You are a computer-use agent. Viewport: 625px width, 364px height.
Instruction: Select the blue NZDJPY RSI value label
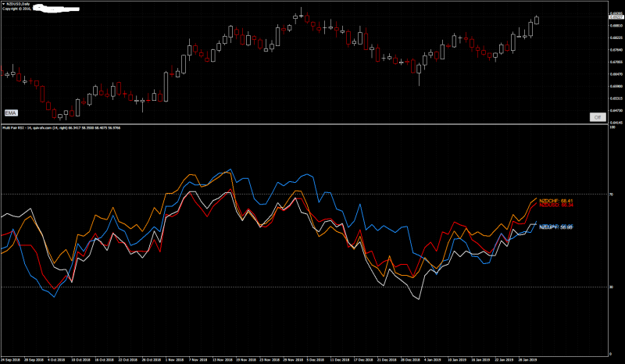pyautogui.click(x=556, y=227)
